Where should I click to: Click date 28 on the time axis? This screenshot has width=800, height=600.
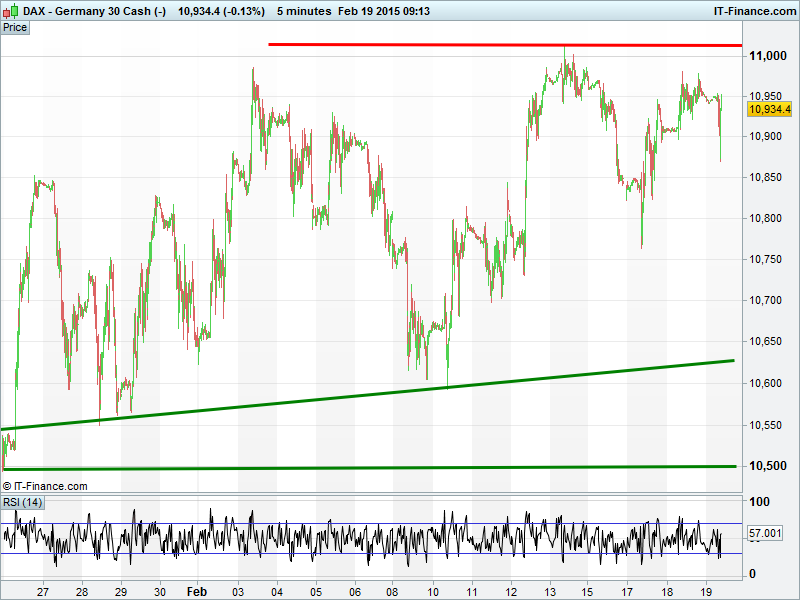click(x=82, y=592)
